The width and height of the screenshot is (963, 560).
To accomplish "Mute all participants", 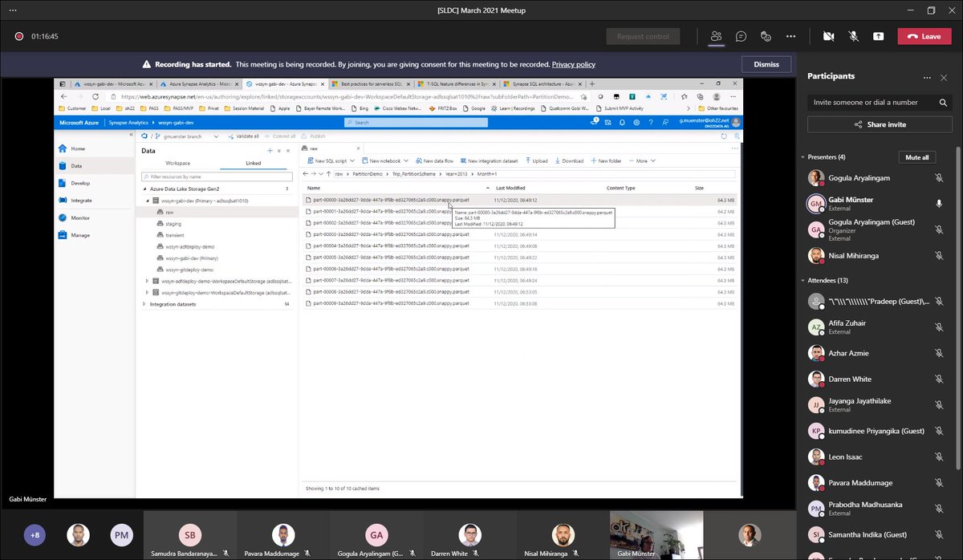I will coord(916,157).
